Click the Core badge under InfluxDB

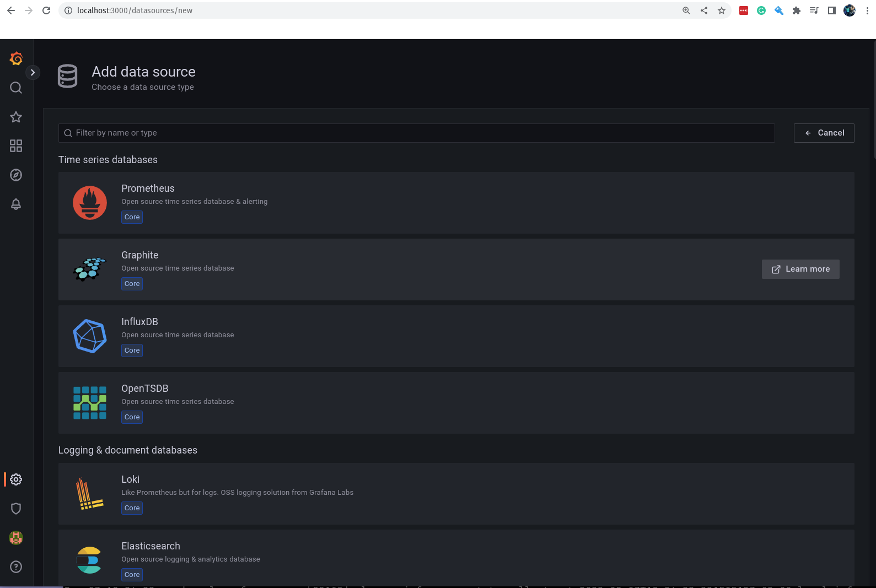132,350
